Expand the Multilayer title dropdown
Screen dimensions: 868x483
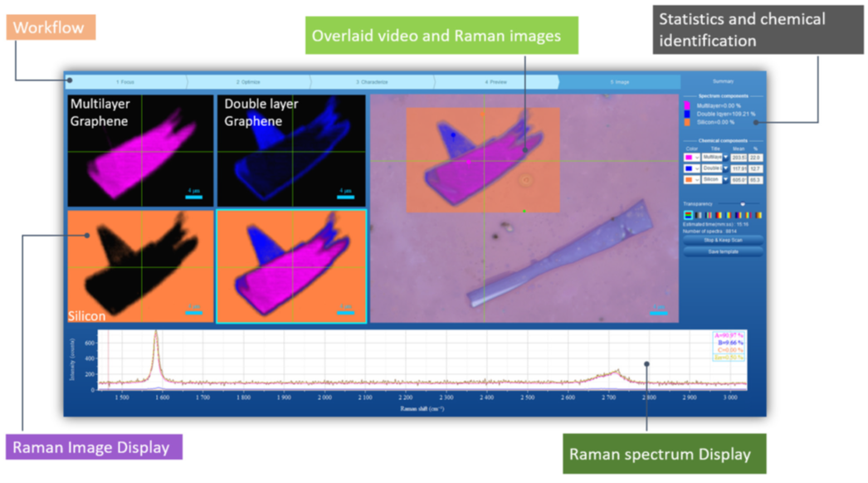[x=725, y=157]
